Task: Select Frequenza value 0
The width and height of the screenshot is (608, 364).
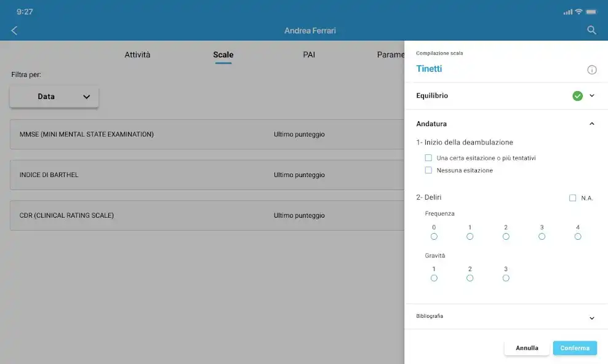Action: [434, 236]
